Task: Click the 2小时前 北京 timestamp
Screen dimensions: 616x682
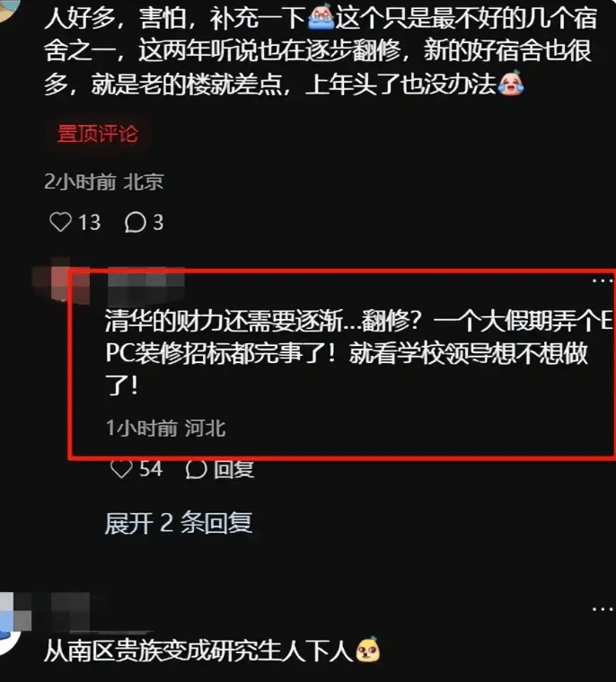Action: pyautogui.click(x=103, y=182)
